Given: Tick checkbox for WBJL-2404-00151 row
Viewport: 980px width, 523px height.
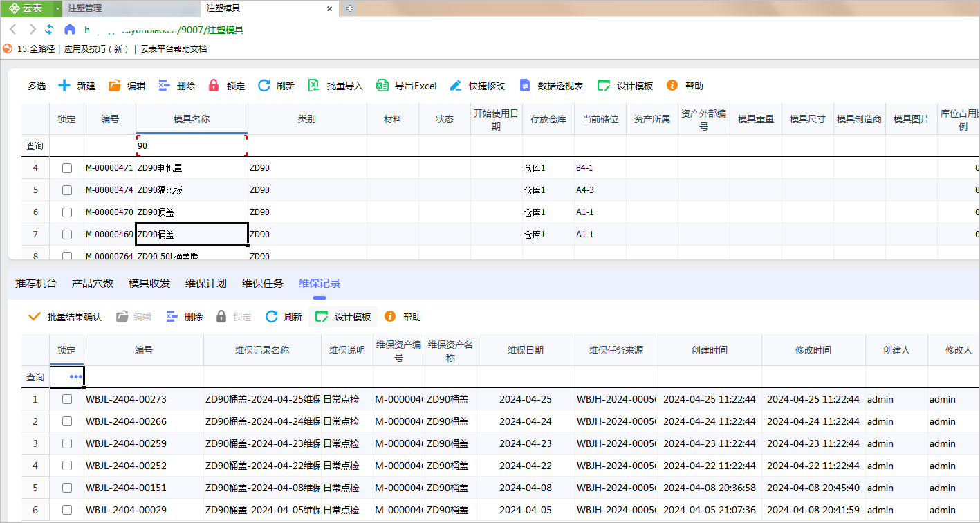Looking at the screenshot, I should click(67, 488).
